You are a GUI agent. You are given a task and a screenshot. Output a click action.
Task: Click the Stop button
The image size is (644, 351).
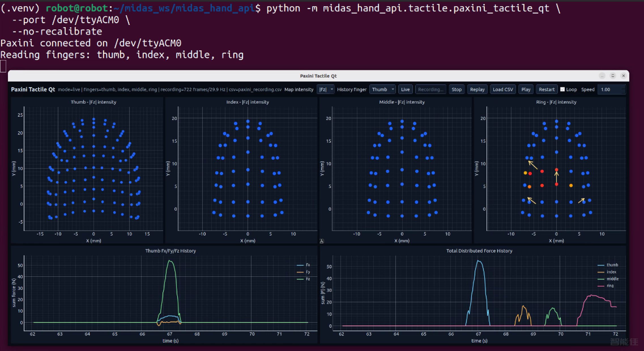456,89
